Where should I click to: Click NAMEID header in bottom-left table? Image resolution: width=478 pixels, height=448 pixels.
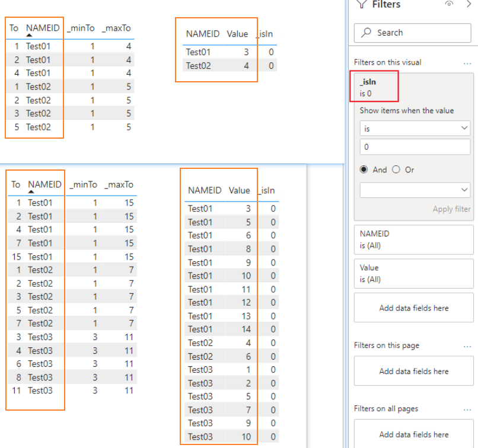(45, 184)
